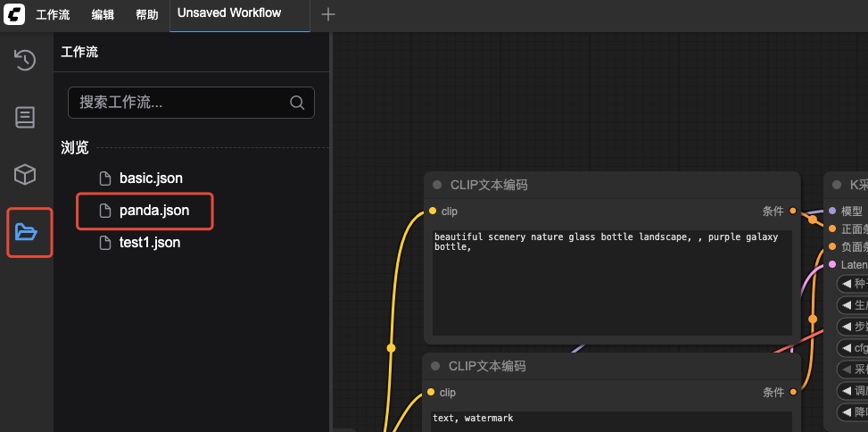Image resolution: width=868 pixels, height=432 pixels.
Task: Click the upper CLIP文本编码 node title
Action: [489, 185]
